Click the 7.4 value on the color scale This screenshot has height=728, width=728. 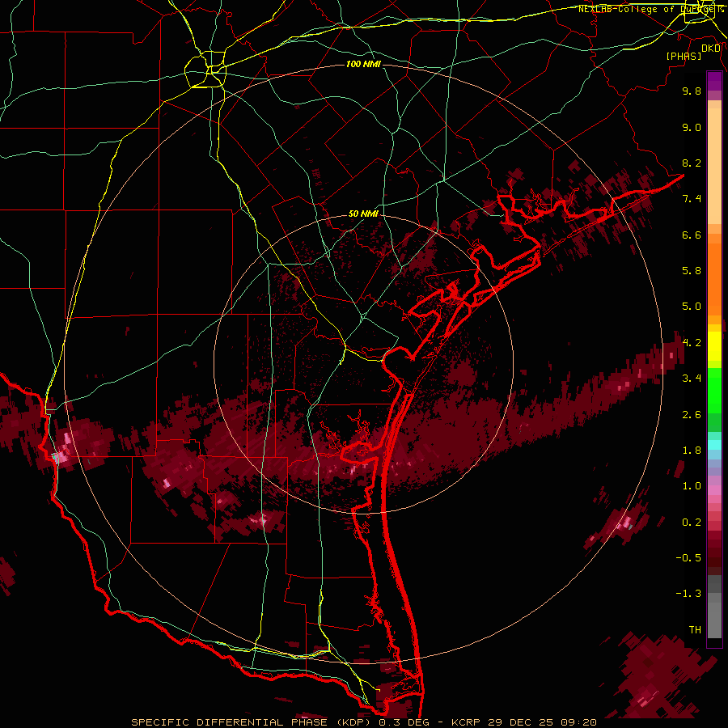[692, 199]
